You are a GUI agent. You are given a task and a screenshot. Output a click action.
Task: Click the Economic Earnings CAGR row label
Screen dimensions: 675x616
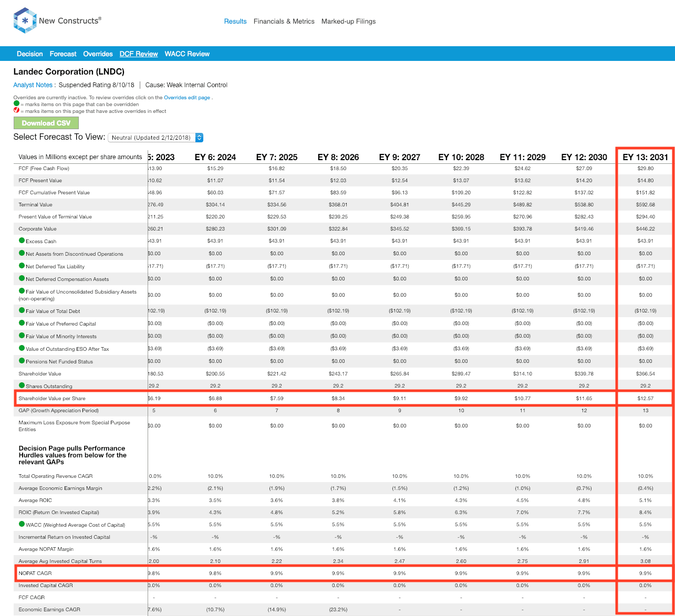coord(49,610)
